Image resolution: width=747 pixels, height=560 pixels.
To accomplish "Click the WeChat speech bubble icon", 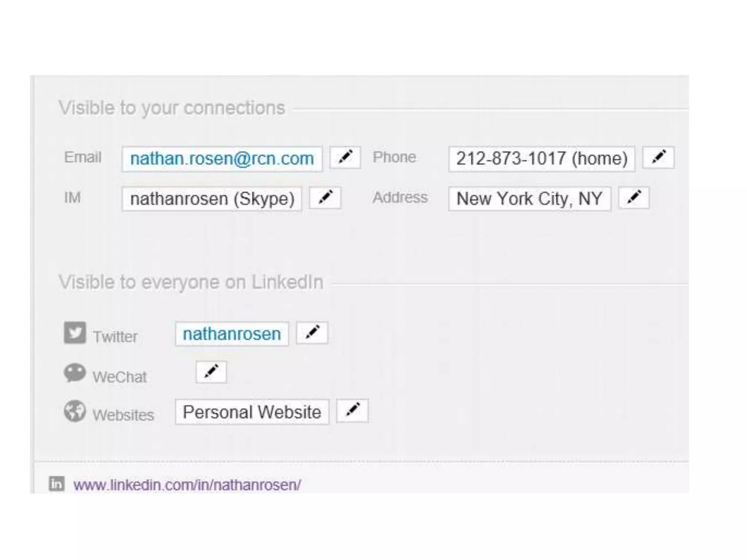I will (x=75, y=373).
